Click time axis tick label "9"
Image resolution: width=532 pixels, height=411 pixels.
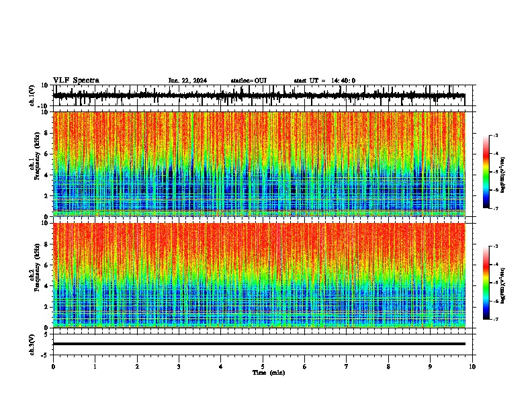pyautogui.click(x=430, y=367)
